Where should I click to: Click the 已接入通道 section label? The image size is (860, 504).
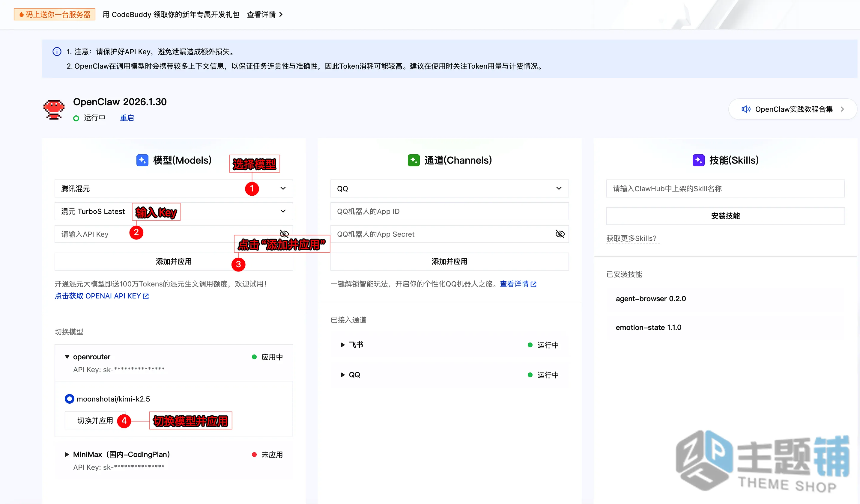pyautogui.click(x=348, y=320)
